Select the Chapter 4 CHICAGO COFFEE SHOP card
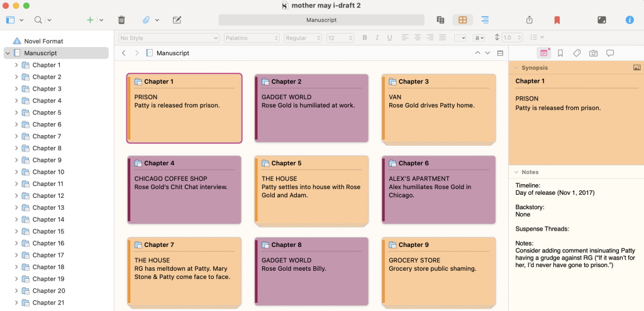Screen dimensions: 644x311 tap(184, 190)
